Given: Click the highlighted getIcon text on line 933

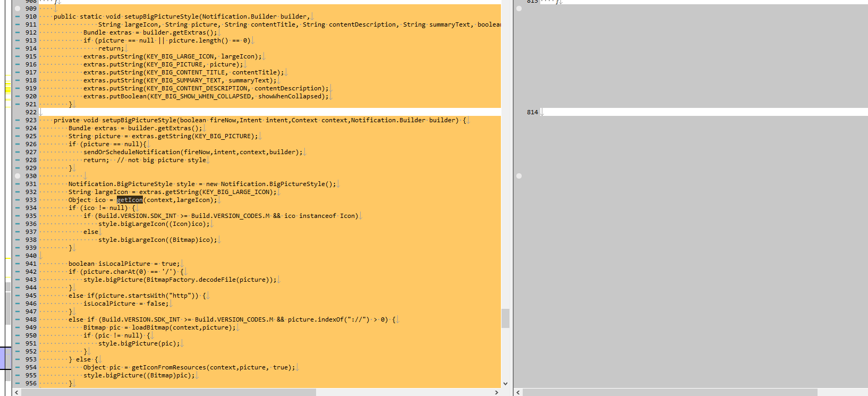Looking at the screenshot, I should (x=130, y=200).
